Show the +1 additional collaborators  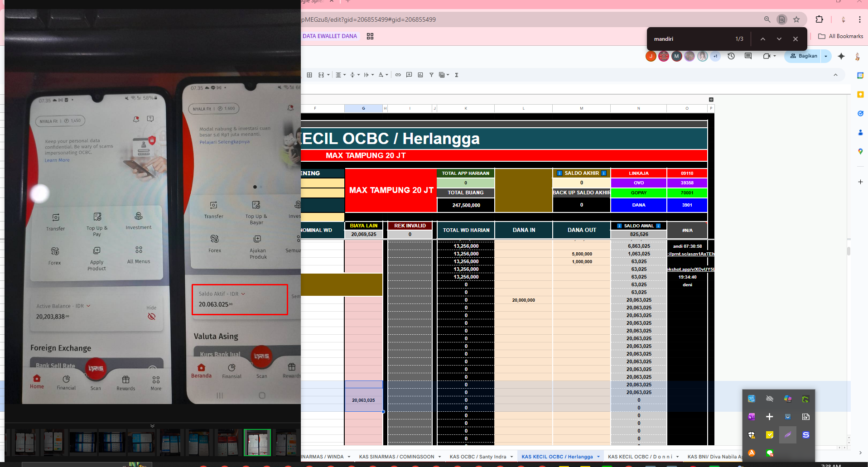(715, 56)
